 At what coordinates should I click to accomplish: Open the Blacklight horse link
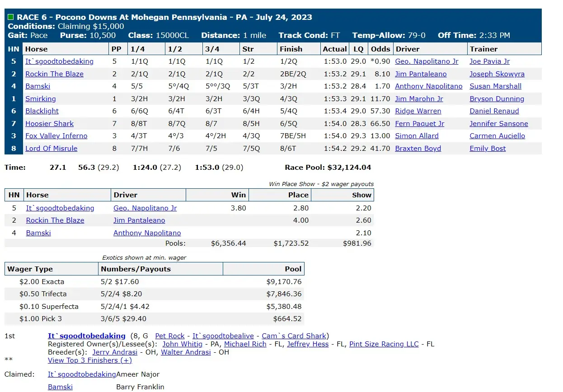tap(42, 111)
